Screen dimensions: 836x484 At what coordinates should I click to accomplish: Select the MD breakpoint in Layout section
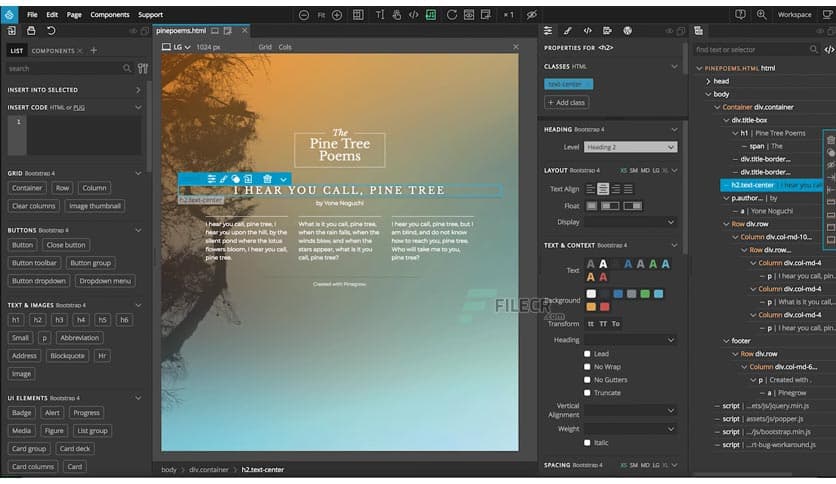(x=645, y=171)
